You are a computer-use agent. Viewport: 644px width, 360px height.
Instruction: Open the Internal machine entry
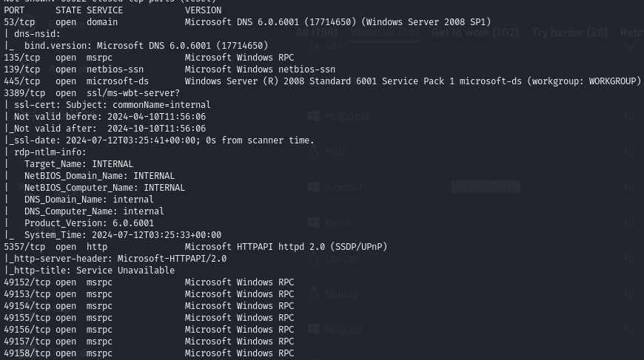point(344,187)
